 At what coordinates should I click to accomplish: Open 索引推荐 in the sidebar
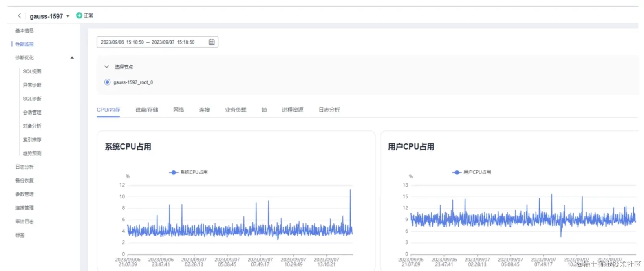(x=32, y=140)
